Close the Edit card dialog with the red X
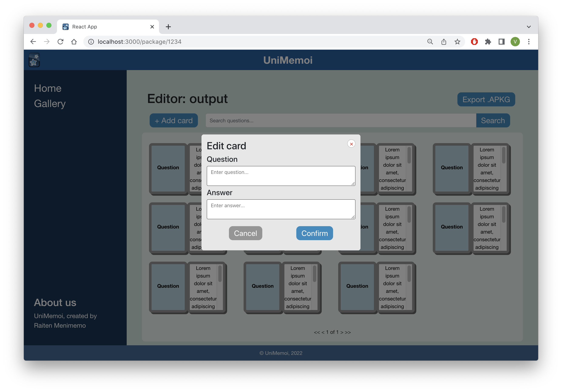 [x=351, y=144]
